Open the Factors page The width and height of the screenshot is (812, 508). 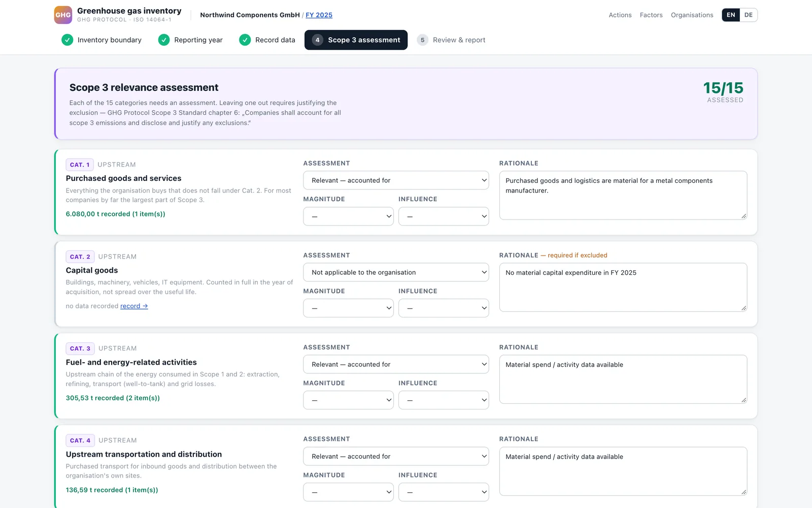click(x=651, y=15)
